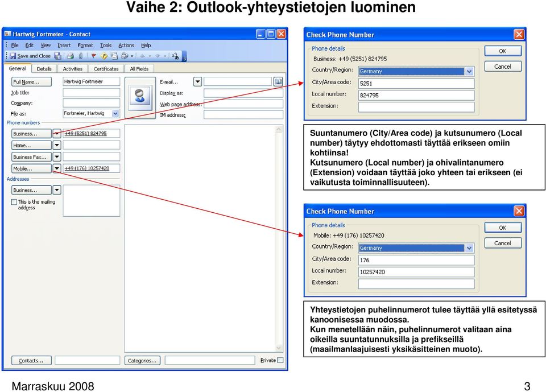Click the Save and New disk icon
The image size is (546, 392).
click(x=57, y=56)
